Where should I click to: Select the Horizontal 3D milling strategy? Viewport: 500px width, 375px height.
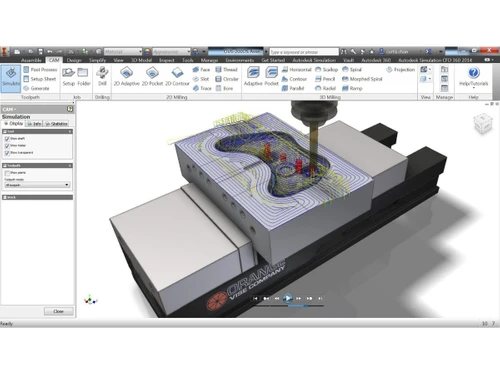[x=296, y=69]
